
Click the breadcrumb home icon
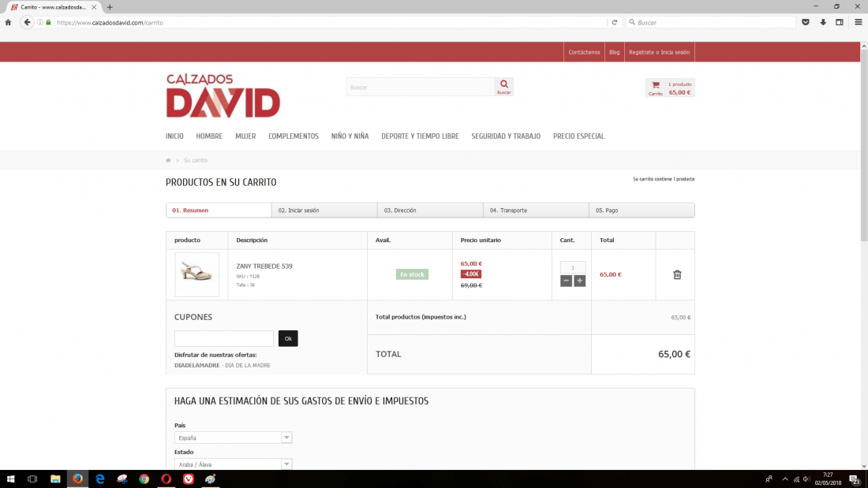[168, 161]
